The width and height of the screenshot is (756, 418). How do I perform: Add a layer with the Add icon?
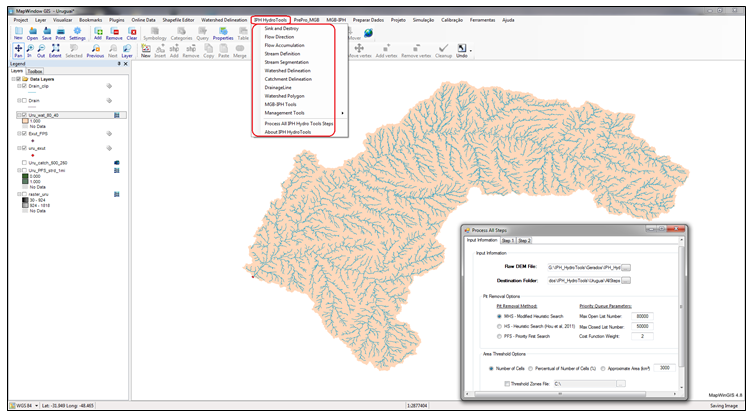(98, 33)
